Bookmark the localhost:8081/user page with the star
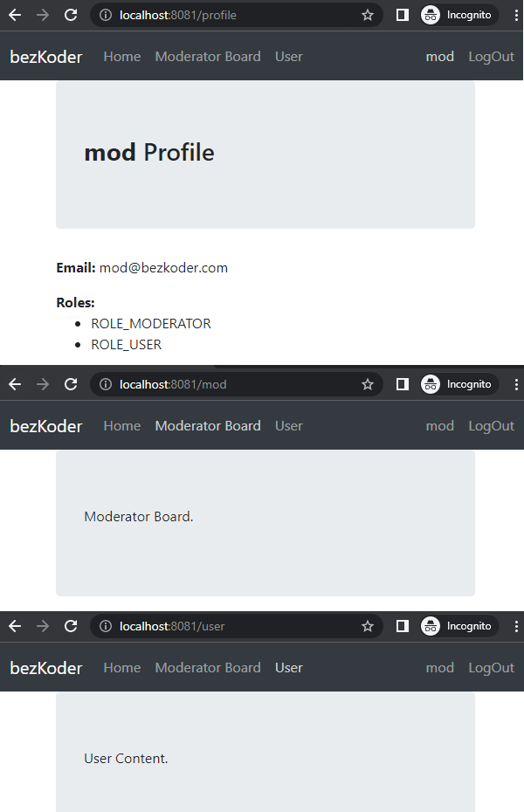This screenshot has width=524, height=812. coord(368,626)
